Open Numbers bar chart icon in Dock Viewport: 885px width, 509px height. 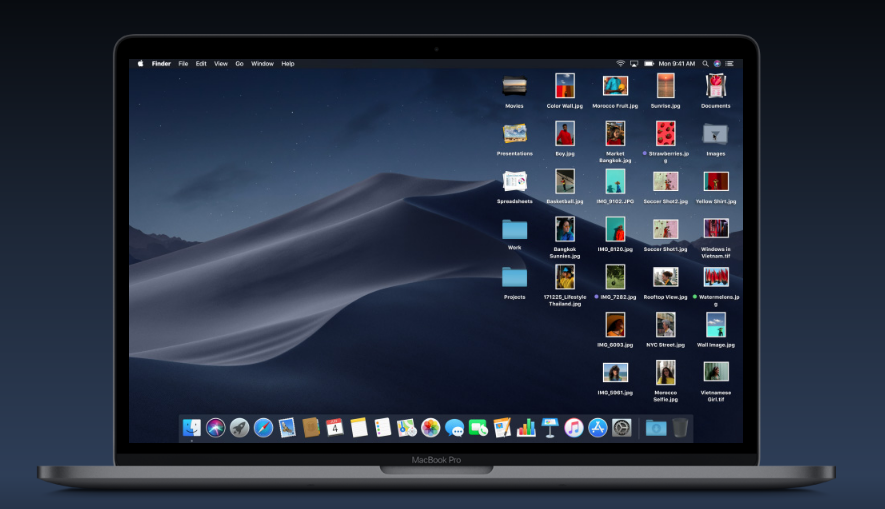526,428
